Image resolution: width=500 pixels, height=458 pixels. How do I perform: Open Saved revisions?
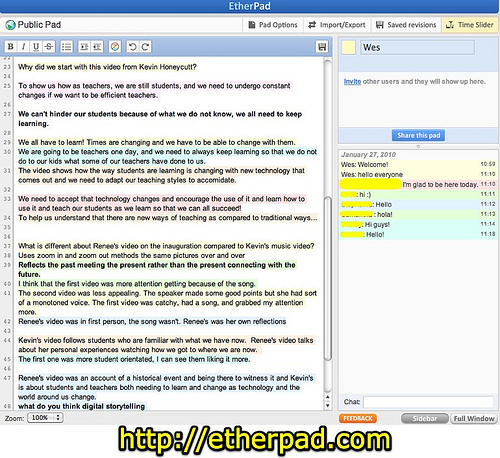click(x=406, y=25)
